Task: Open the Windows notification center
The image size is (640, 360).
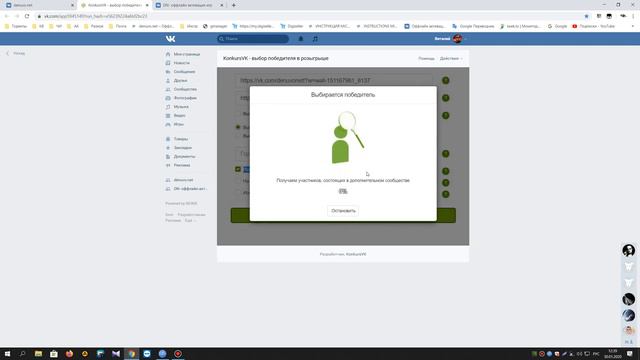Action: point(630,354)
